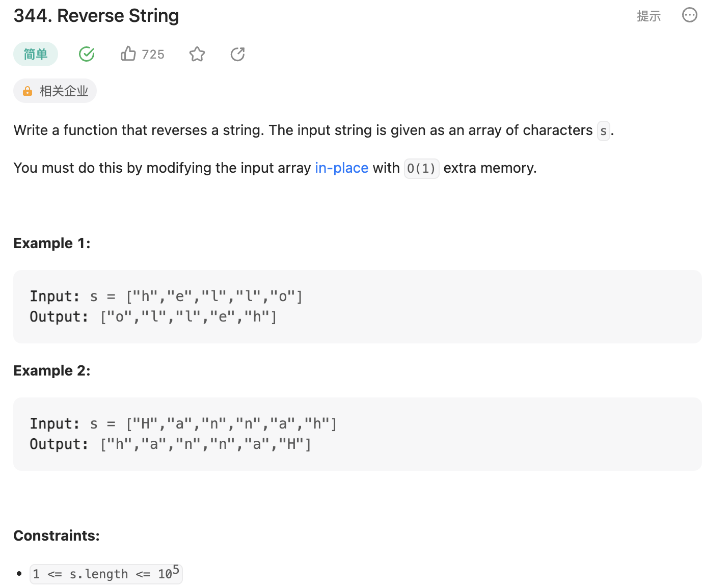Screen dimensions: 702x588
Task: Click the 简单 difficulty tag
Action: coord(36,54)
